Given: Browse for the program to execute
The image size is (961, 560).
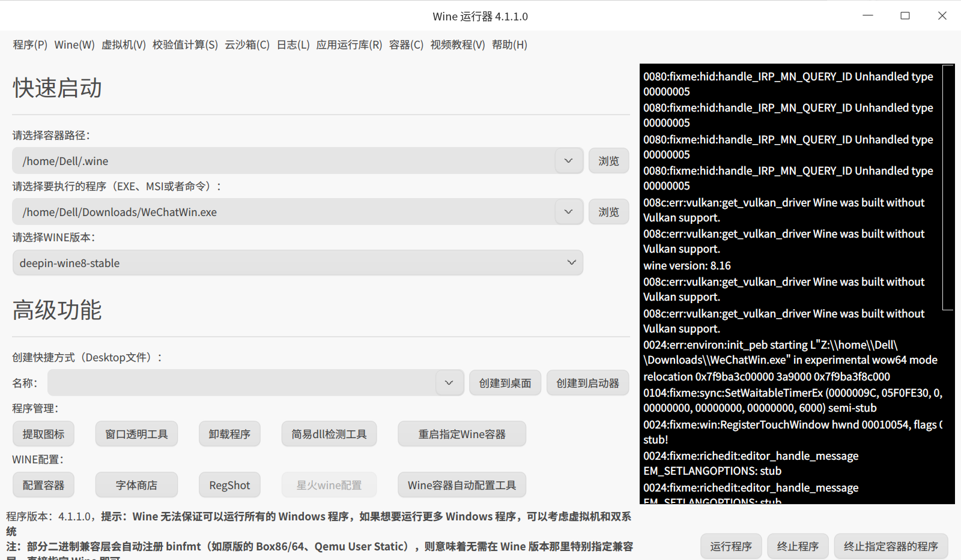Looking at the screenshot, I should (608, 212).
